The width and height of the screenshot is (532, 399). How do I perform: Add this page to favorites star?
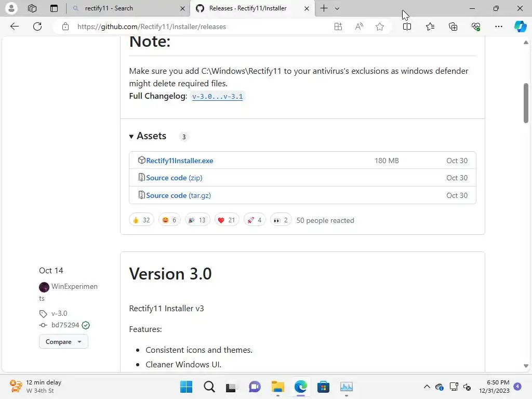(380, 26)
